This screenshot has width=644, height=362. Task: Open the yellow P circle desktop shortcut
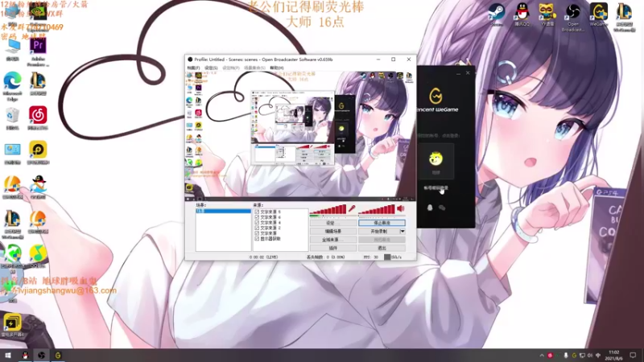(x=38, y=153)
